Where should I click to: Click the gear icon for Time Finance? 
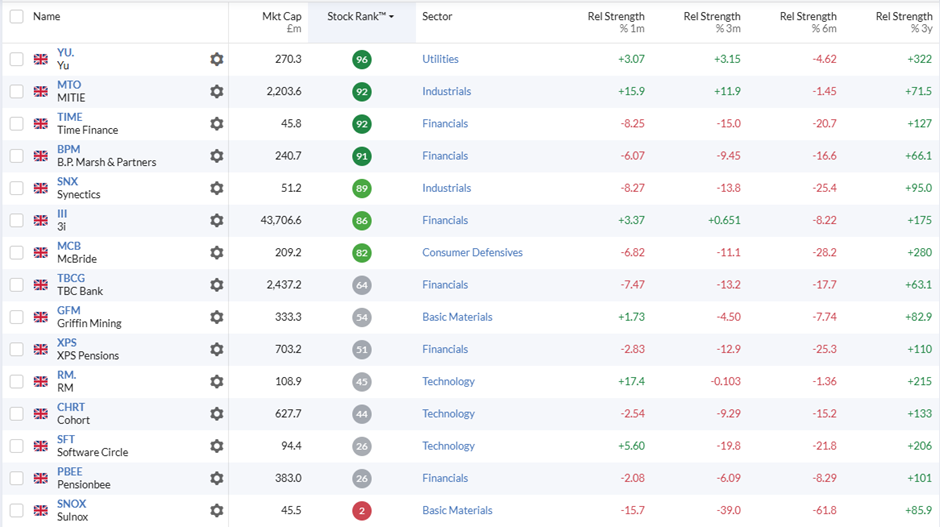(216, 124)
